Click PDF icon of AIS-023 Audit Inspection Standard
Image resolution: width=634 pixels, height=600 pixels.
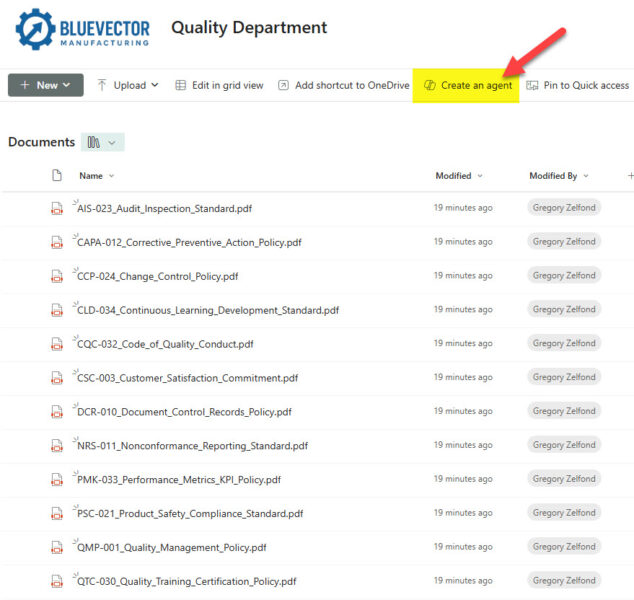[57, 209]
